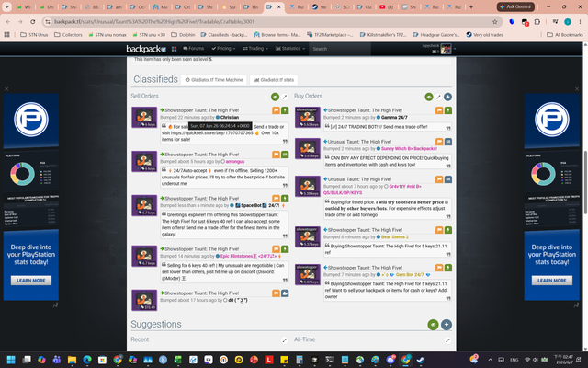This screenshot has width=588, height=368.
Task: Reload the page
Action: tap(33, 22)
